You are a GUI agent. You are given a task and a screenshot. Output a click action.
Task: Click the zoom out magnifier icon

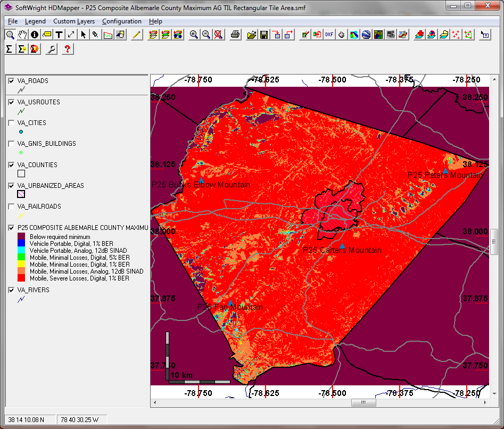click(x=206, y=35)
